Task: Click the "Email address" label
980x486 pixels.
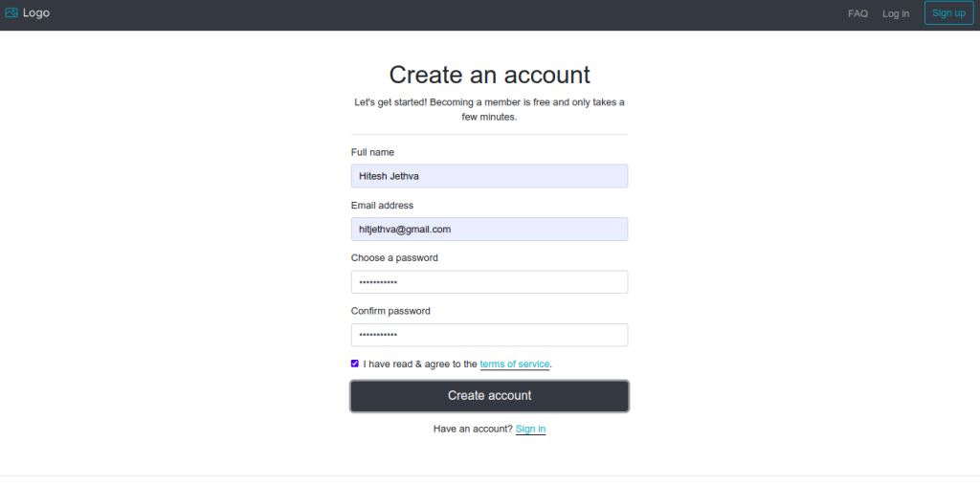Action: (383, 206)
